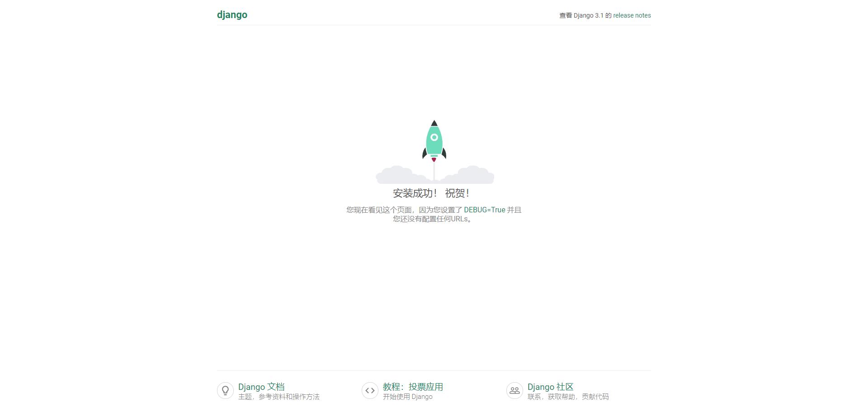The image size is (868, 412).
Task: Click the text 主题，参考资料和操作方法
Action: 279,397
